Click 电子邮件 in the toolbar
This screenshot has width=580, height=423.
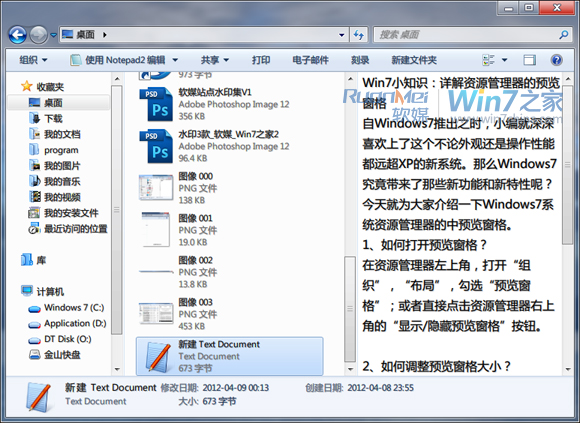[x=310, y=60]
